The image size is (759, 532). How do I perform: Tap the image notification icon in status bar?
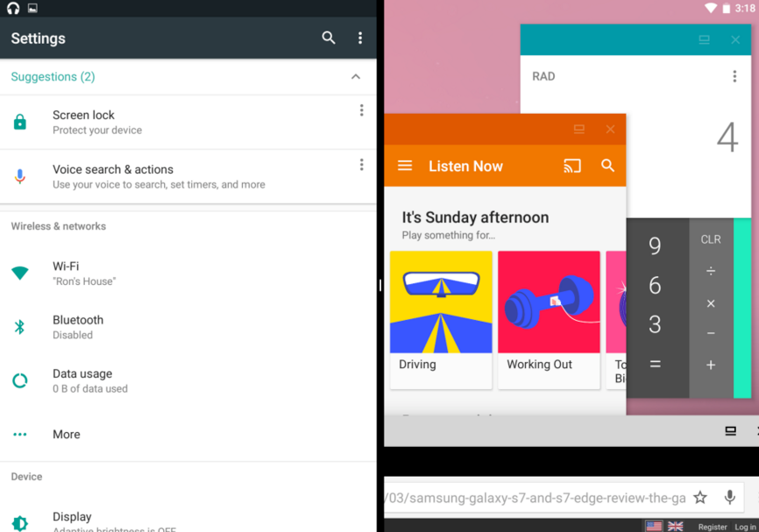point(32,8)
